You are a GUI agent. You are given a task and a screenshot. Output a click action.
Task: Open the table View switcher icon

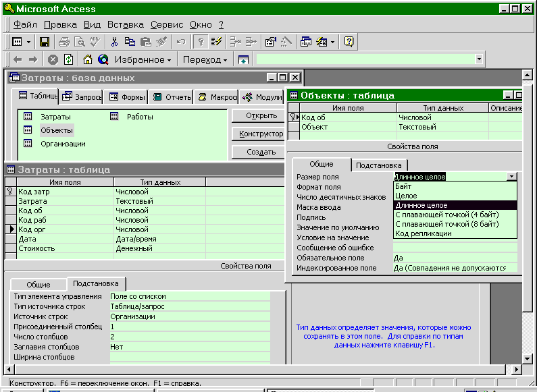pyautogui.click(x=17, y=42)
